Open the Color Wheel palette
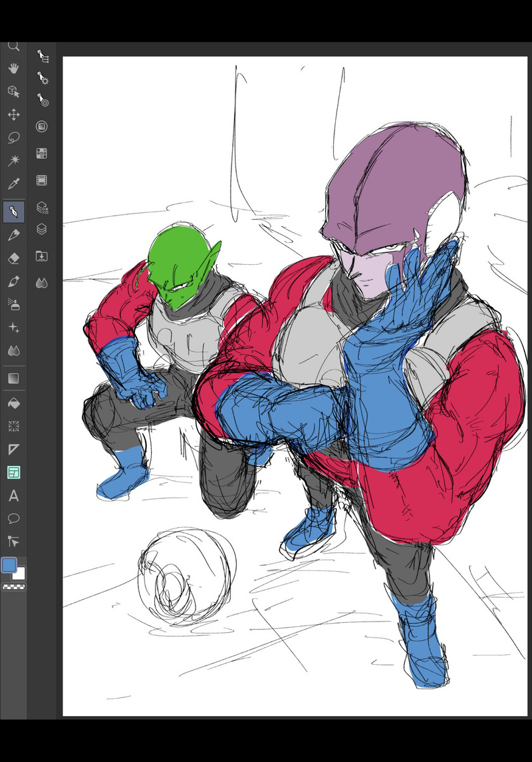Viewport: 532px width, 762px height. click(42, 127)
